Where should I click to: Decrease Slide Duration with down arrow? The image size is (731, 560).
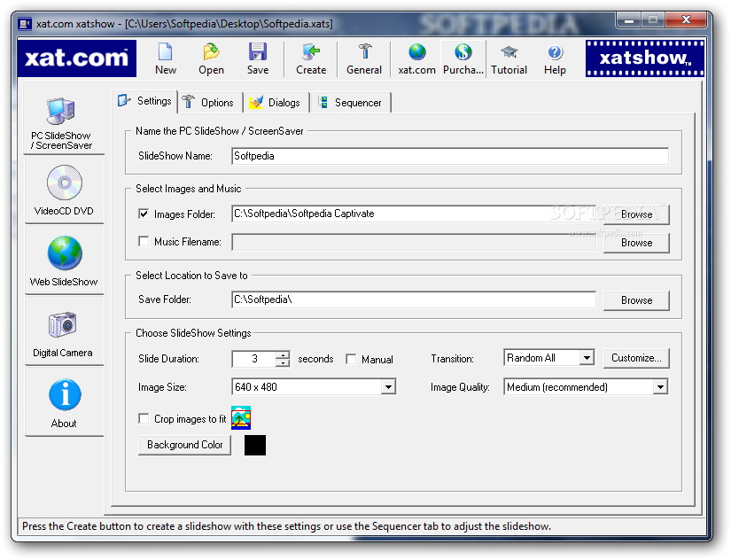(283, 362)
